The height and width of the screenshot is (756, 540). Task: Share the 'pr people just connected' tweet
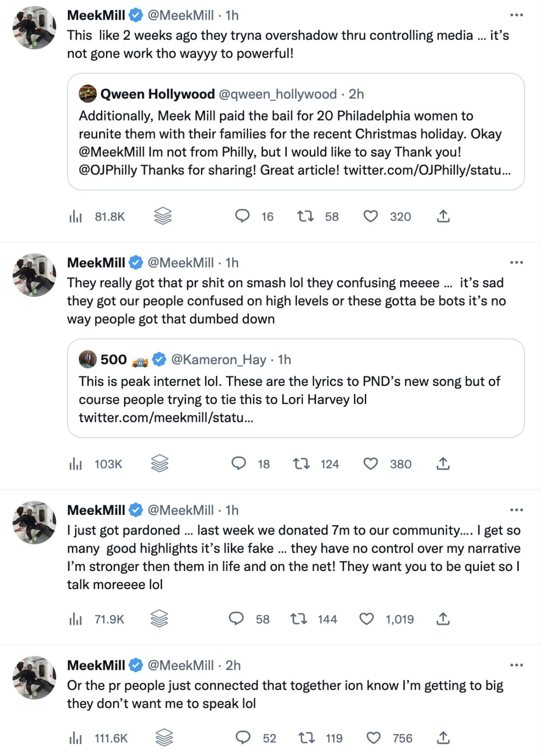[443, 738]
